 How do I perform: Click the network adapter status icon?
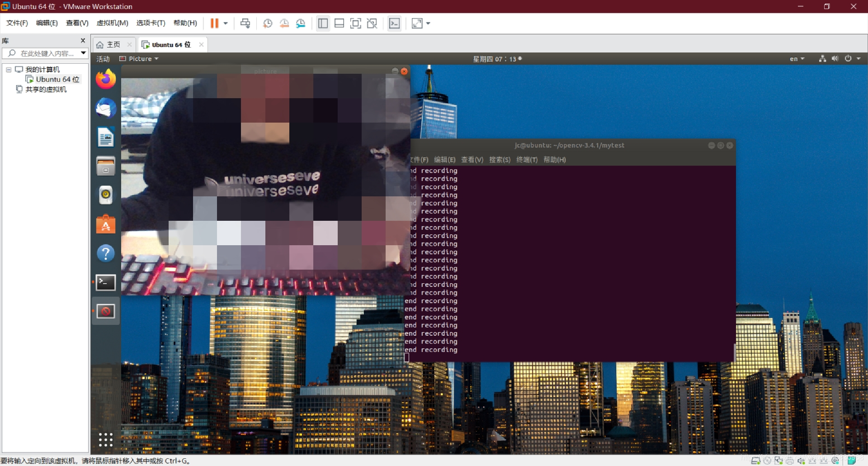(x=778, y=461)
